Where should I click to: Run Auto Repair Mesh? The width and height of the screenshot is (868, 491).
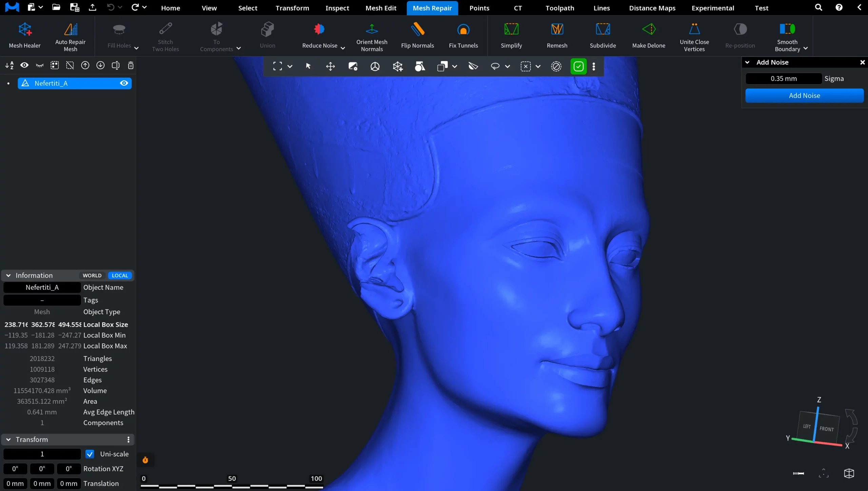(x=71, y=37)
